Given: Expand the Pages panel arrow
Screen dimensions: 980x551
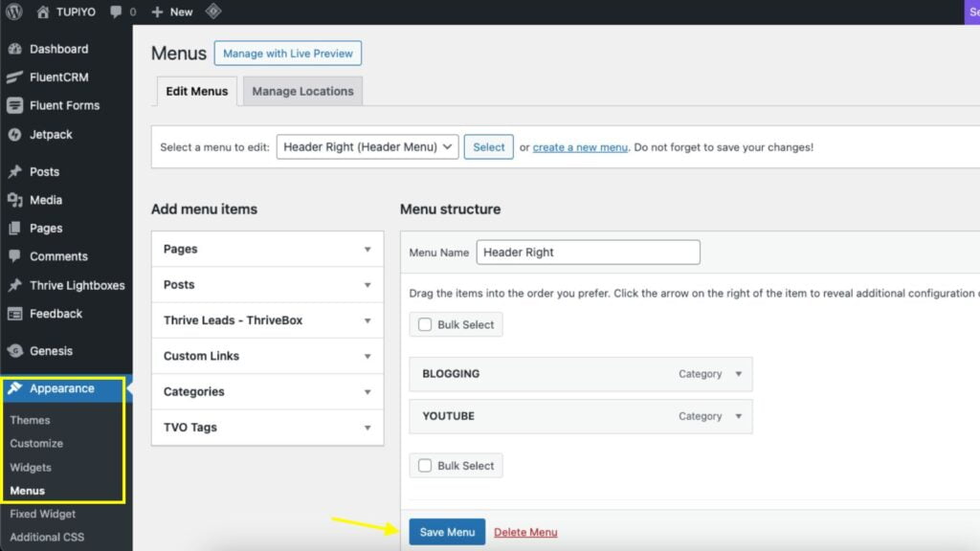Looking at the screenshot, I should [367, 250].
